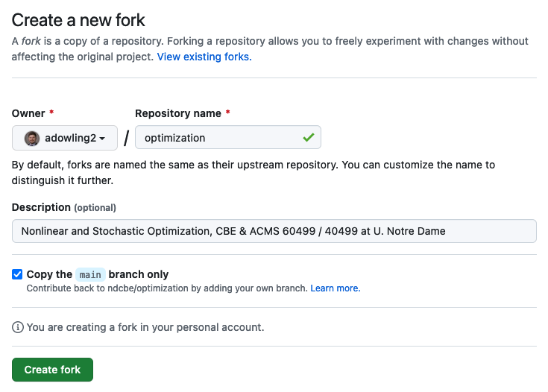Click the Copy the main branch only label text
548x392 pixels.
(98, 274)
